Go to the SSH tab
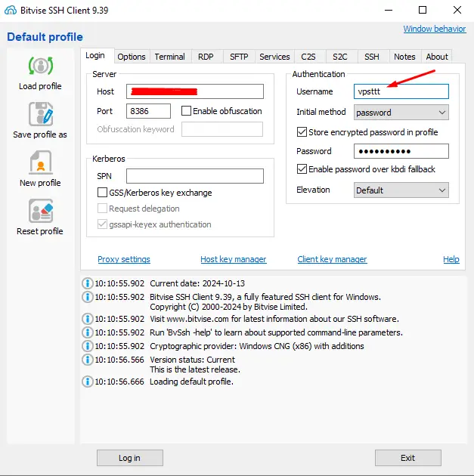Viewport: 474px width, 476px height. pos(372,57)
